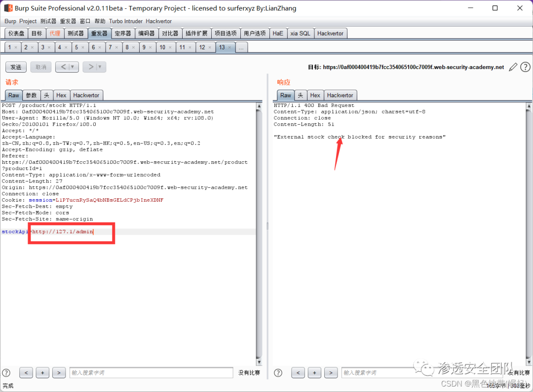Switch response view to Hex tab

(315, 95)
